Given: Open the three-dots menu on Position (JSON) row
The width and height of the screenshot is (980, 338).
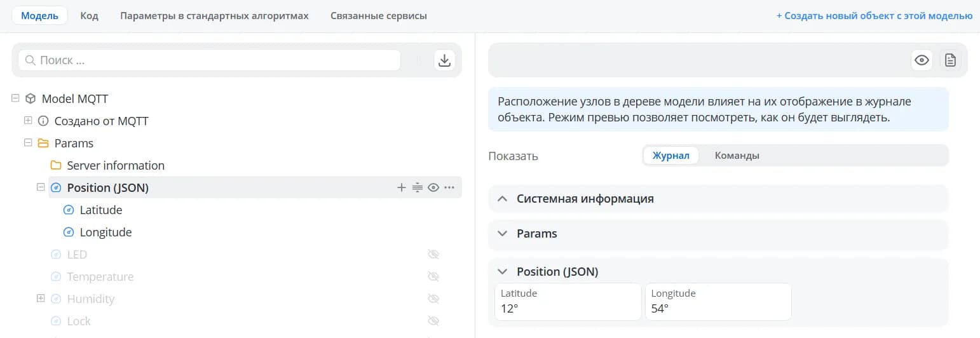Looking at the screenshot, I should 449,187.
